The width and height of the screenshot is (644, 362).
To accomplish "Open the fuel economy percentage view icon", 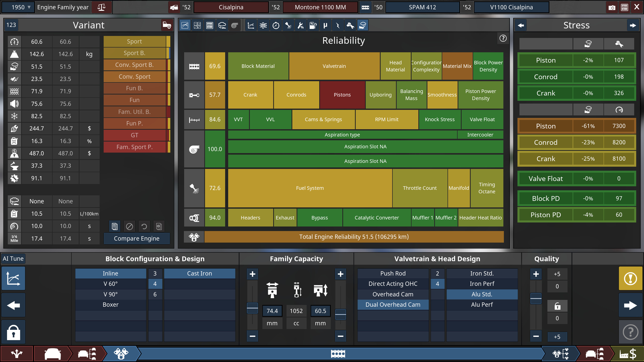I will tap(313, 25).
